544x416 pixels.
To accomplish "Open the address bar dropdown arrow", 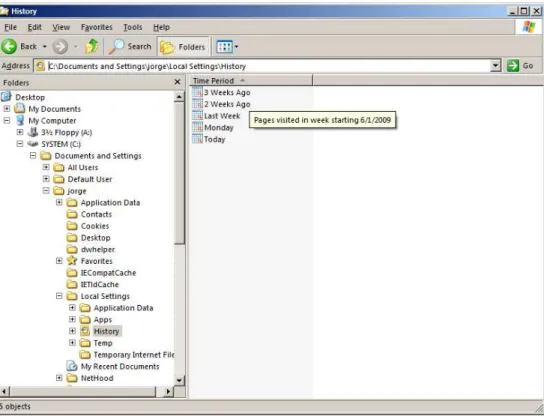I will pos(496,66).
